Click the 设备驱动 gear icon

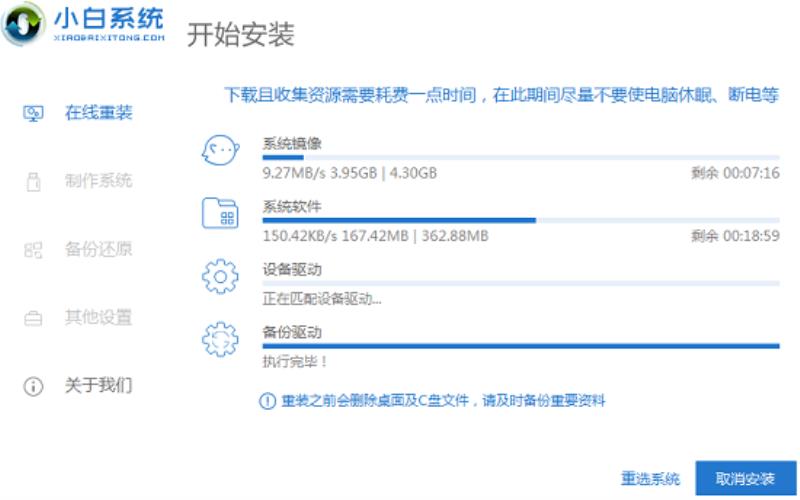click(x=220, y=277)
